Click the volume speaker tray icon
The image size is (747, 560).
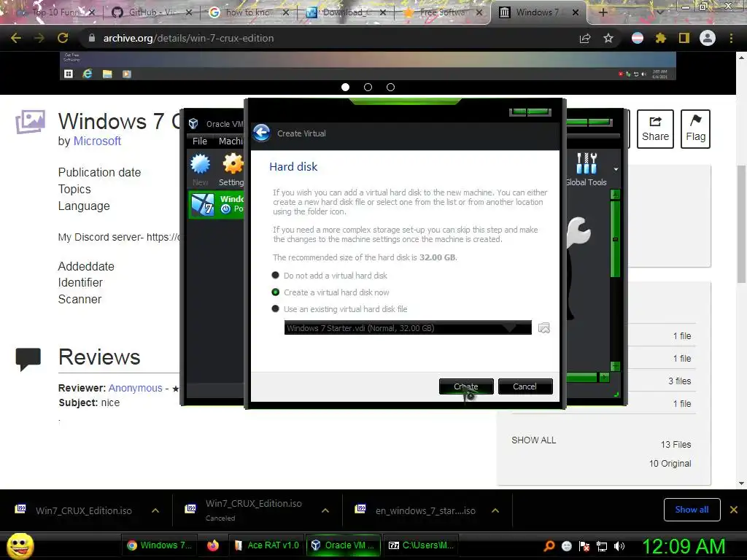coord(619,545)
